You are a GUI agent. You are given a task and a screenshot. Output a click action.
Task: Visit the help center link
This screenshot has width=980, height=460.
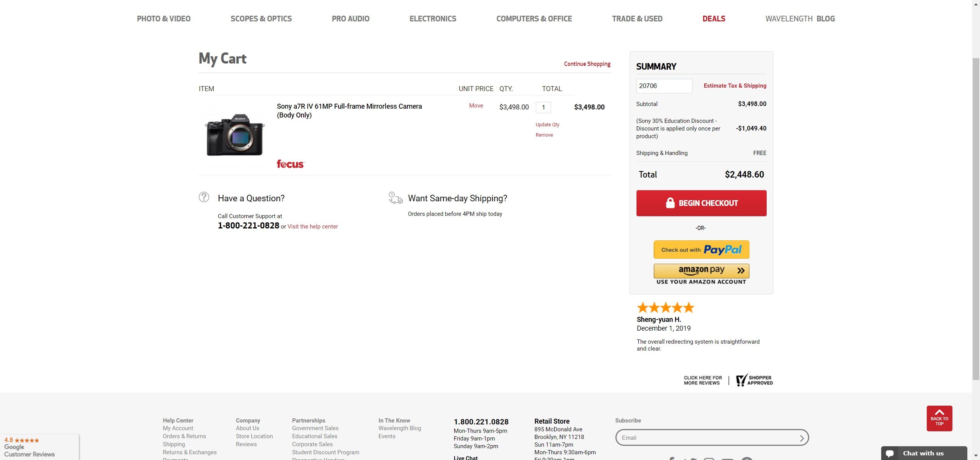click(x=312, y=227)
